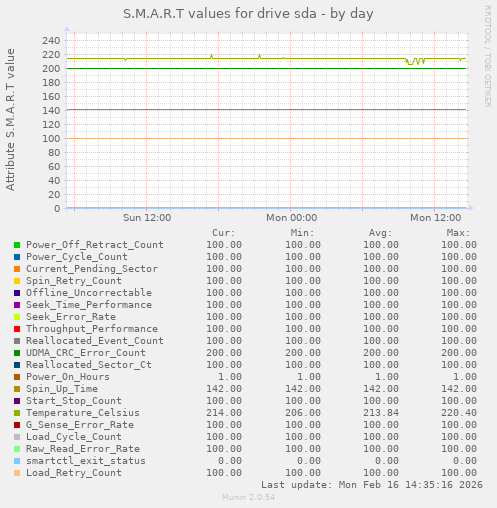Click the Power_Cycle_Count blue legend swatch
Viewport: 497px width, 508px height.
coord(17,257)
